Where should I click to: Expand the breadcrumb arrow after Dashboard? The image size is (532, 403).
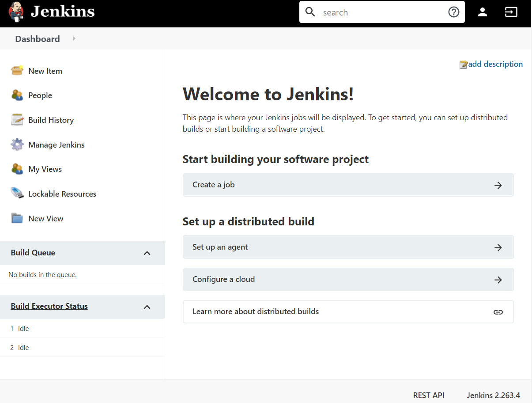pyautogui.click(x=74, y=39)
